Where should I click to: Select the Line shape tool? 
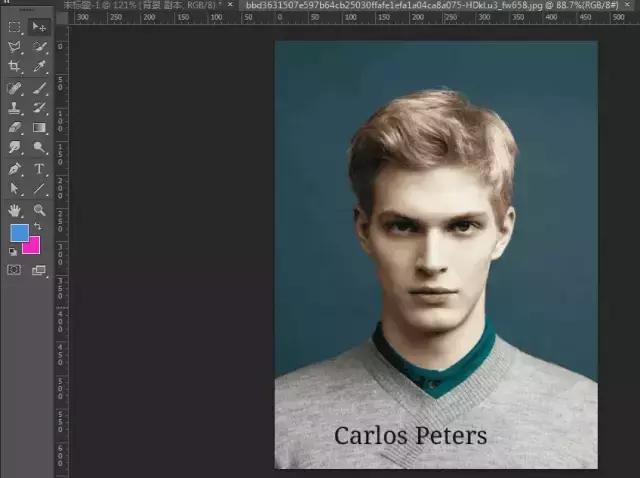point(39,189)
